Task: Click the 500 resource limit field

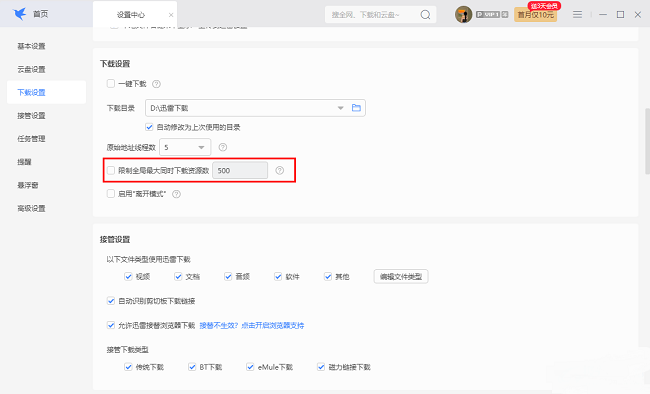Action: tap(240, 170)
